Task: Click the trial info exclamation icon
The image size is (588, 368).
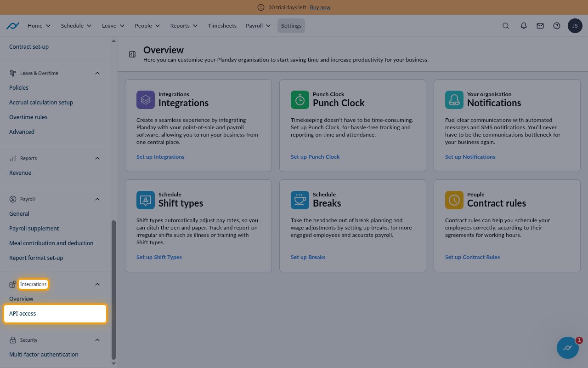Action: coord(261,7)
